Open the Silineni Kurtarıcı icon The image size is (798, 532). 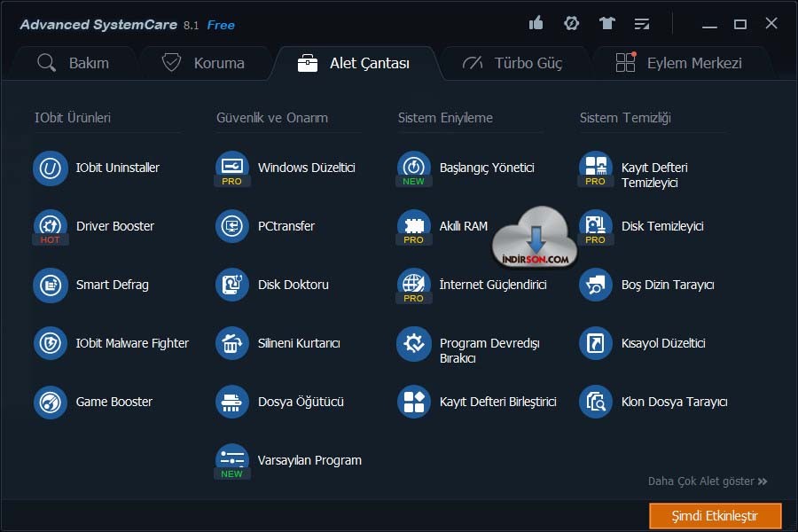pos(232,344)
